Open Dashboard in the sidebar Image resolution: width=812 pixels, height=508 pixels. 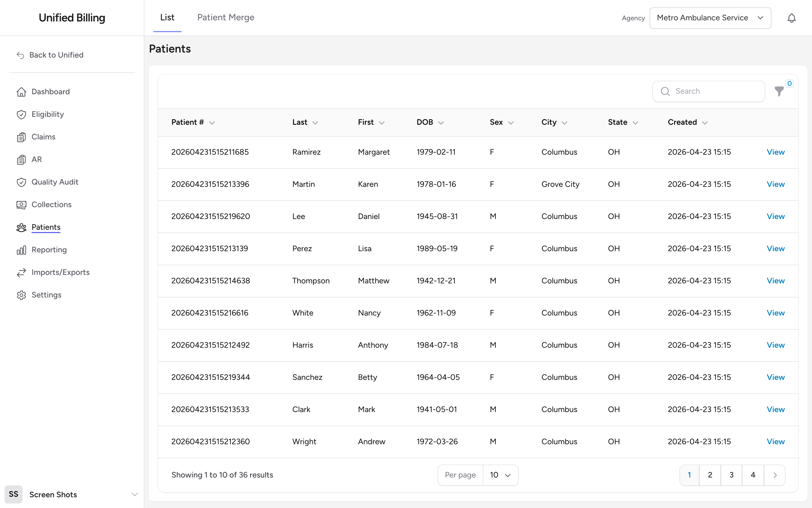tap(51, 92)
